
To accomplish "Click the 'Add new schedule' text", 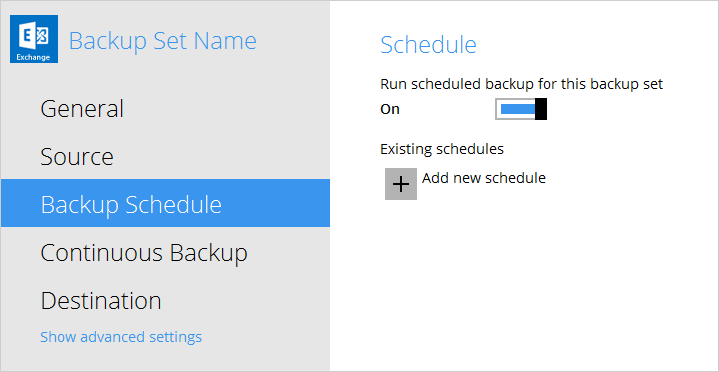I will pos(484,178).
